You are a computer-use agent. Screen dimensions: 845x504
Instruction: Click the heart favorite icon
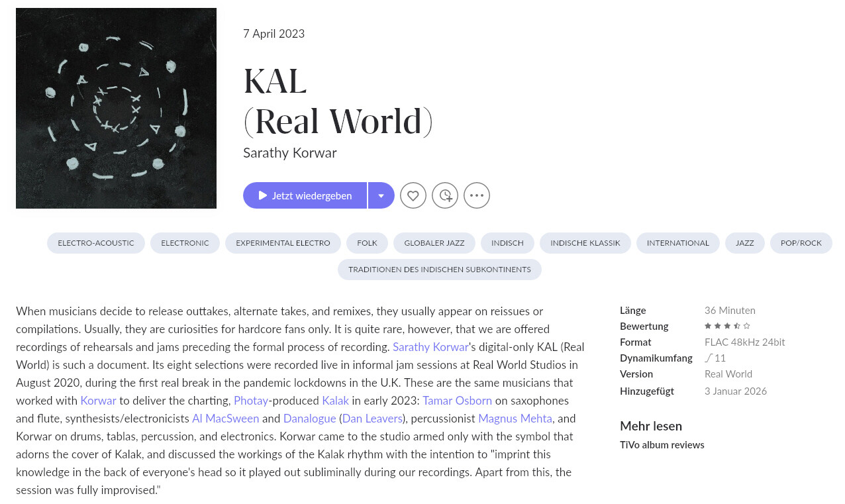[x=413, y=195]
